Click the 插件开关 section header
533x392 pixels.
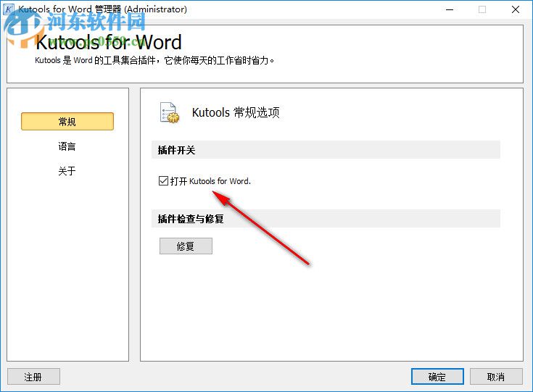pos(326,150)
